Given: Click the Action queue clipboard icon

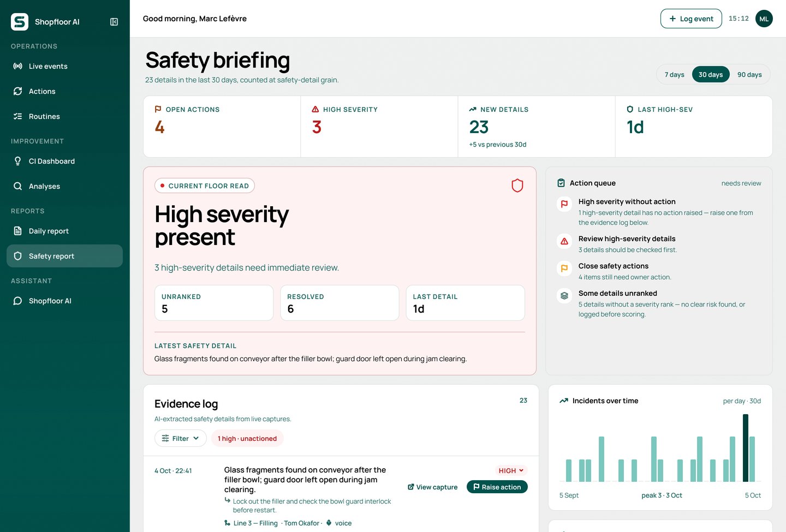Looking at the screenshot, I should 561,183.
